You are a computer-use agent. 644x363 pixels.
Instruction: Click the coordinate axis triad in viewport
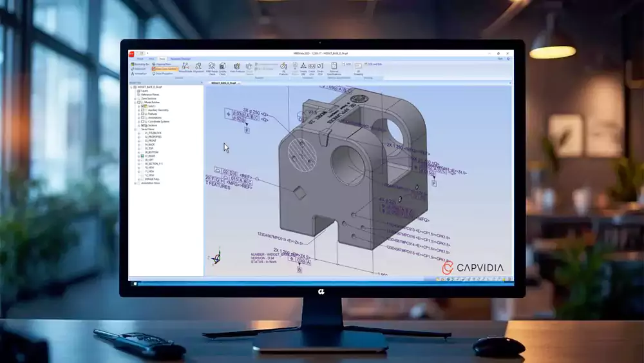pos(216,257)
